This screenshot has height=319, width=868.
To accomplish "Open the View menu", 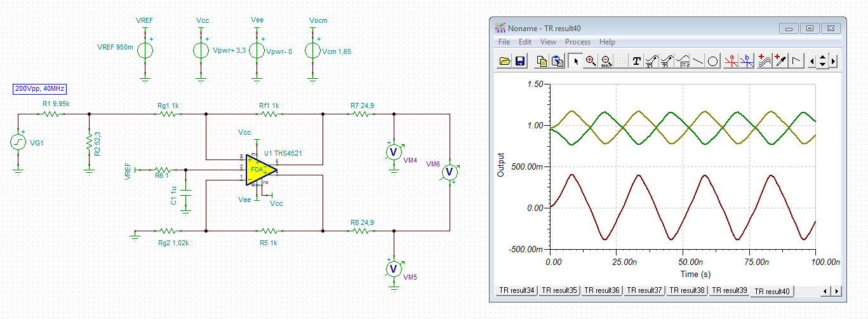I will [x=548, y=42].
